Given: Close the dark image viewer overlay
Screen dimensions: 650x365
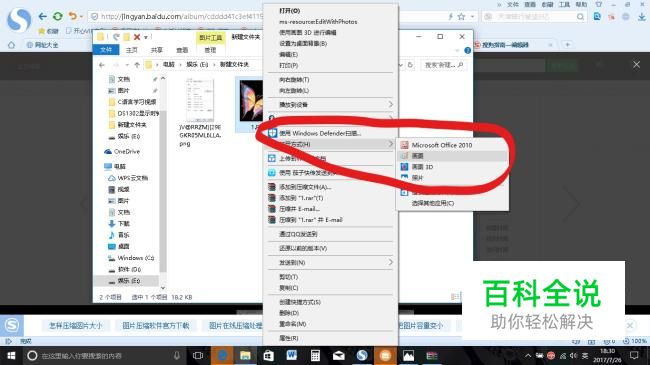Looking at the screenshot, I should point(636,65).
